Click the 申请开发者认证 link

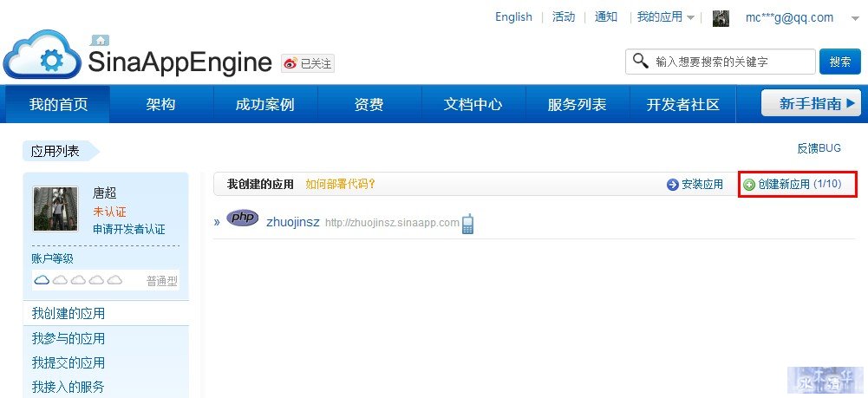129,229
